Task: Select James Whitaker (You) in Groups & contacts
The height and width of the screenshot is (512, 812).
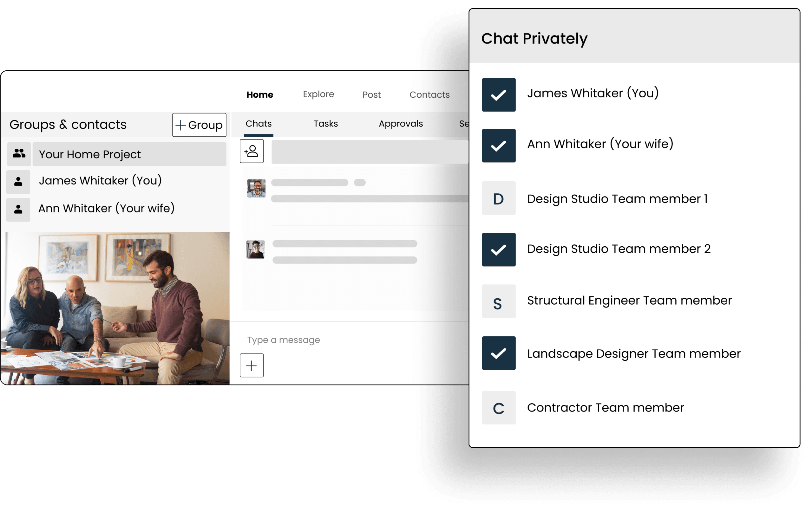Action: pyautogui.click(x=101, y=181)
